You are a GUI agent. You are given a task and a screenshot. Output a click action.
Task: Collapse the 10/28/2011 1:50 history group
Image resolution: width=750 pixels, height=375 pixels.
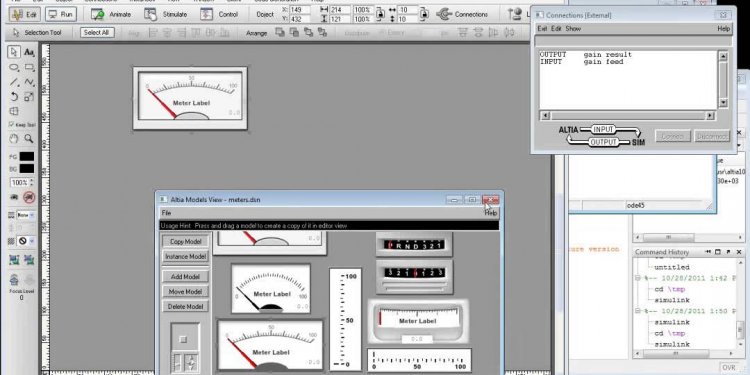point(638,311)
